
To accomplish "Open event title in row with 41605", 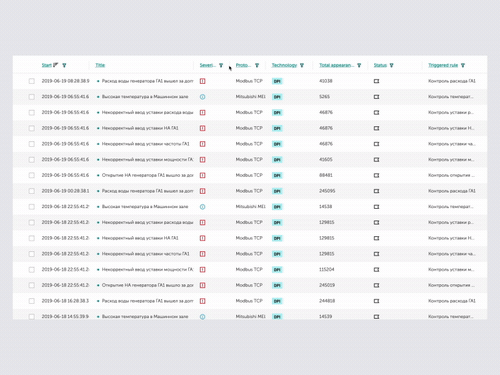I will click(x=147, y=159).
